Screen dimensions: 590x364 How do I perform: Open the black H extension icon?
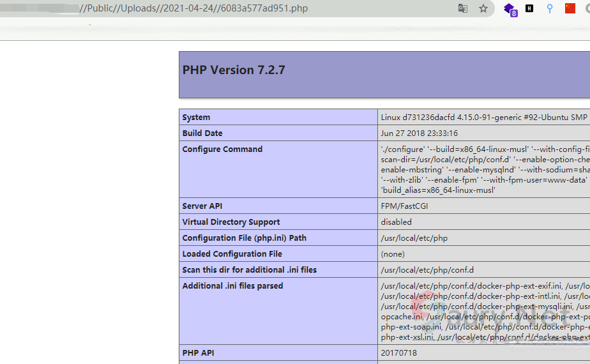529,8
